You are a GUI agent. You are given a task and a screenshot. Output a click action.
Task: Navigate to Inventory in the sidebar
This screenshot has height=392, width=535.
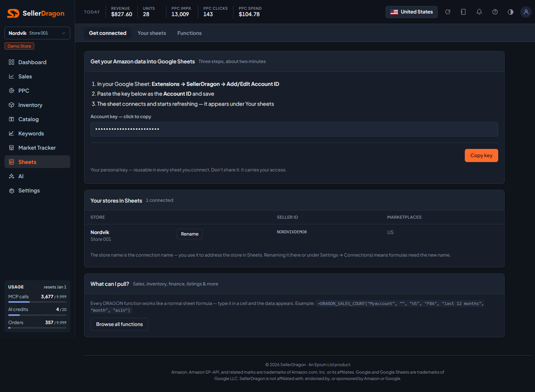pyautogui.click(x=37, y=105)
